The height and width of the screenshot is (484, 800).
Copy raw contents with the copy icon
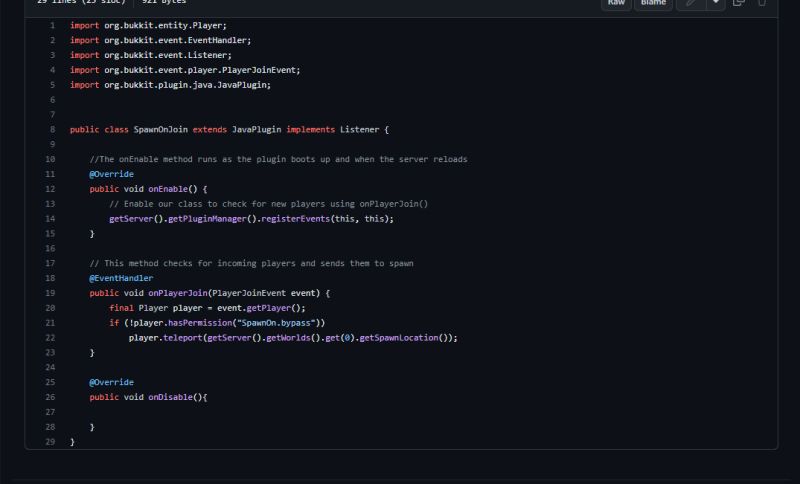coord(738,3)
